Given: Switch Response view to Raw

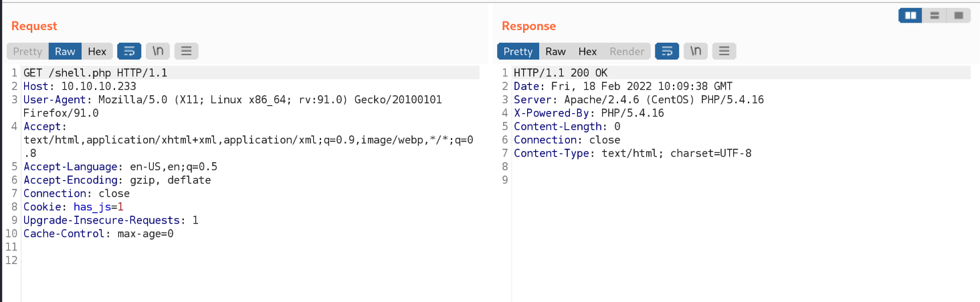Looking at the screenshot, I should [555, 52].
